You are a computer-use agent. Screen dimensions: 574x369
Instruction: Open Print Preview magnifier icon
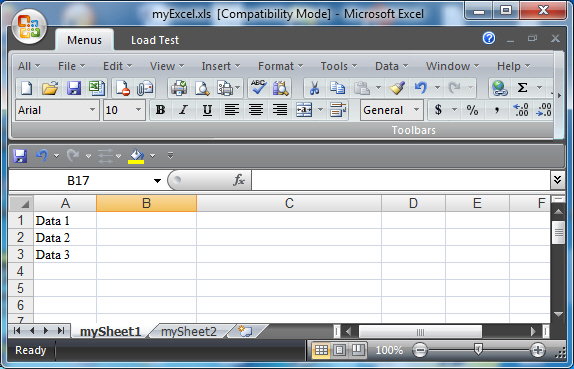pos(202,88)
